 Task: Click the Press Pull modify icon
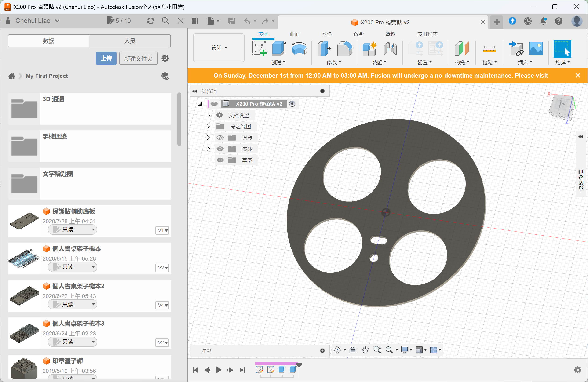[x=324, y=48]
